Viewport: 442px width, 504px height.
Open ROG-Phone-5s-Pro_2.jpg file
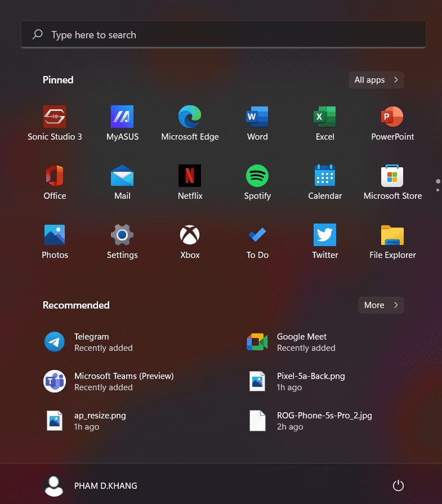point(310,421)
